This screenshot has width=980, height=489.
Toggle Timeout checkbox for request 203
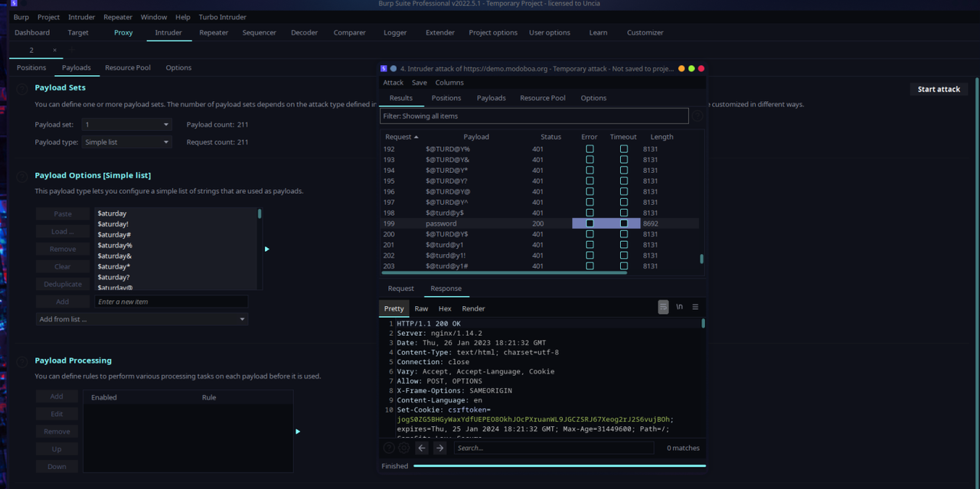[x=624, y=266]
